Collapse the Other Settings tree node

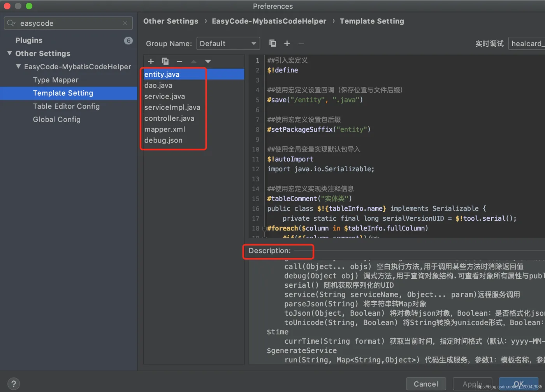[x=9, y=53]
